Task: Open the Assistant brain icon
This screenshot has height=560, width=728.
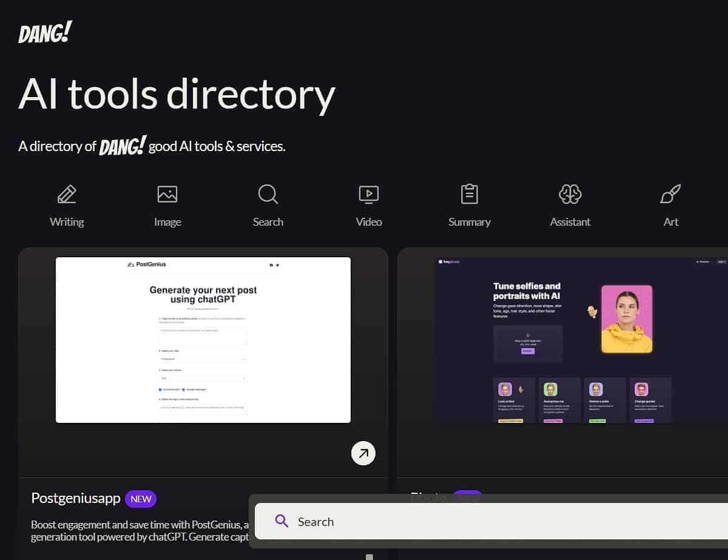Action: point(570,194)
